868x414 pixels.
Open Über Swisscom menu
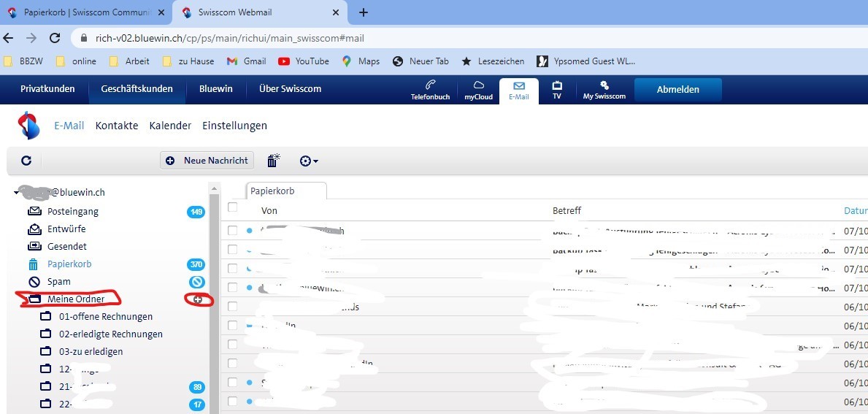point(290,88)
